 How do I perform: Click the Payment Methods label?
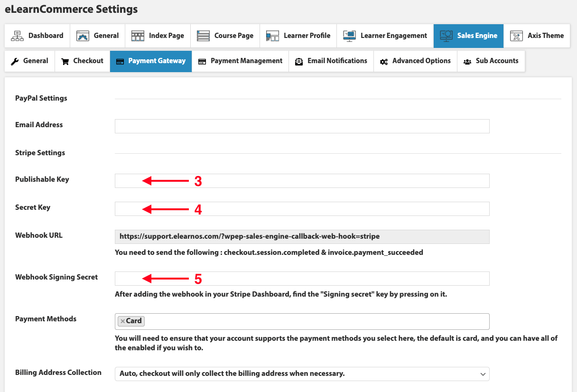point(46,319)
